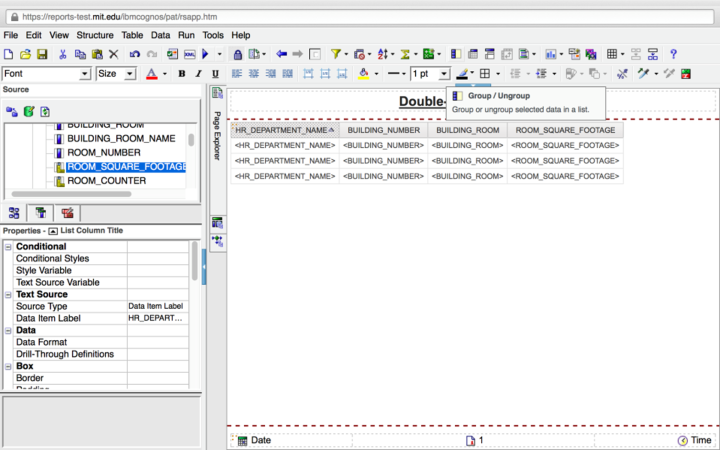The width and height of the screenshot is (720, 450).
Task: Click the Run report play icon
Action: pos(206,54)
